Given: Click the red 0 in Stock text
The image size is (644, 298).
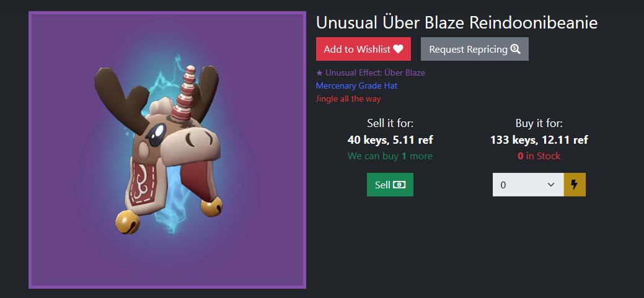Looking at the screenshot, I should click(x=539, y=156).
